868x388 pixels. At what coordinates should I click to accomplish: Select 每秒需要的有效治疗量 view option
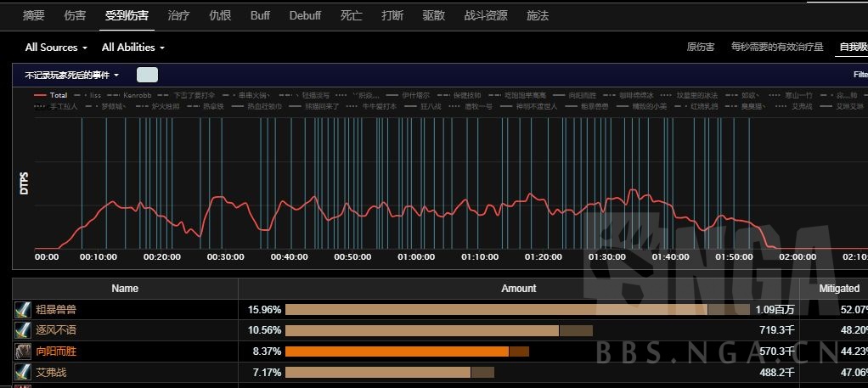coord(777,47)
